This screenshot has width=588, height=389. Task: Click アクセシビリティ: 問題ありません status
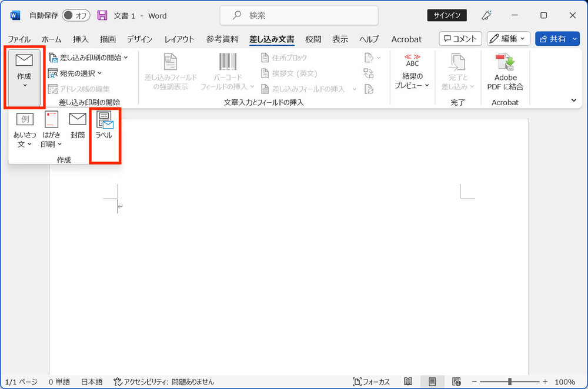(164, 382)
